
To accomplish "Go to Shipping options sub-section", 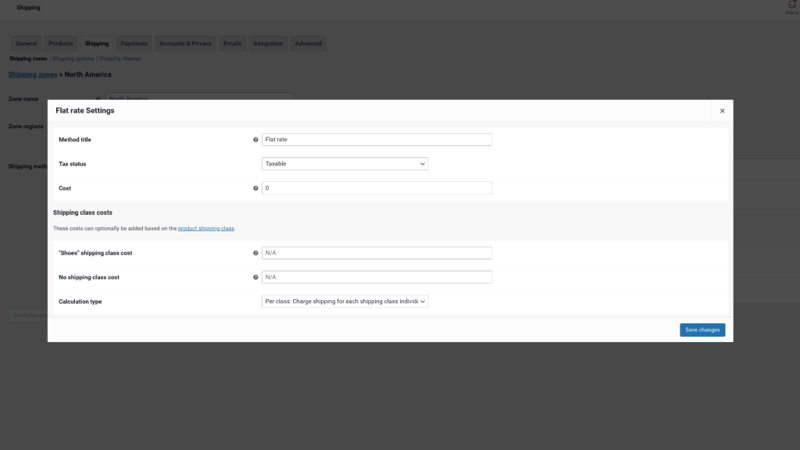I will (x=73, y=59).
